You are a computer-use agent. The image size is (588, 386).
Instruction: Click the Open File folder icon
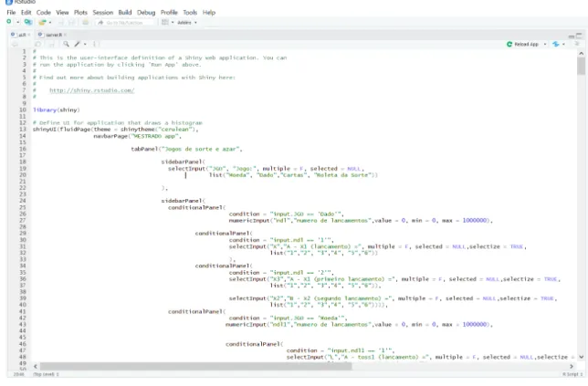point(42,23)
